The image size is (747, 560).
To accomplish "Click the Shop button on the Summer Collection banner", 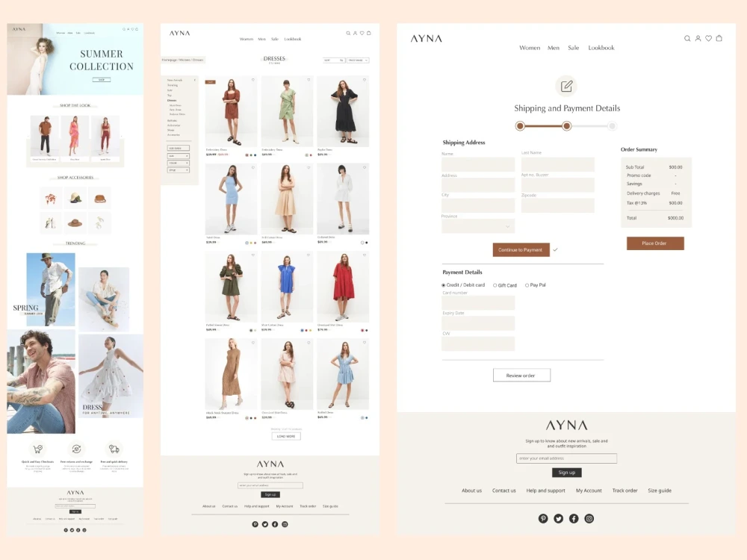I will coord(102,80).
